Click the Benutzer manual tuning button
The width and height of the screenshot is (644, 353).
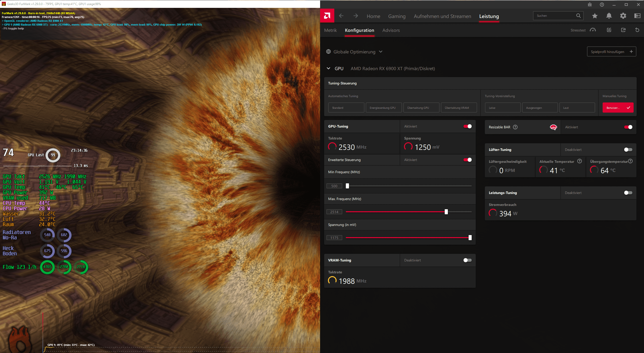[618, 108]
